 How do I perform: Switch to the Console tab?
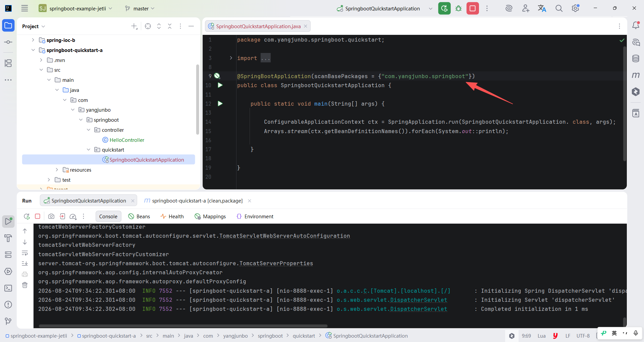(108, 217)
